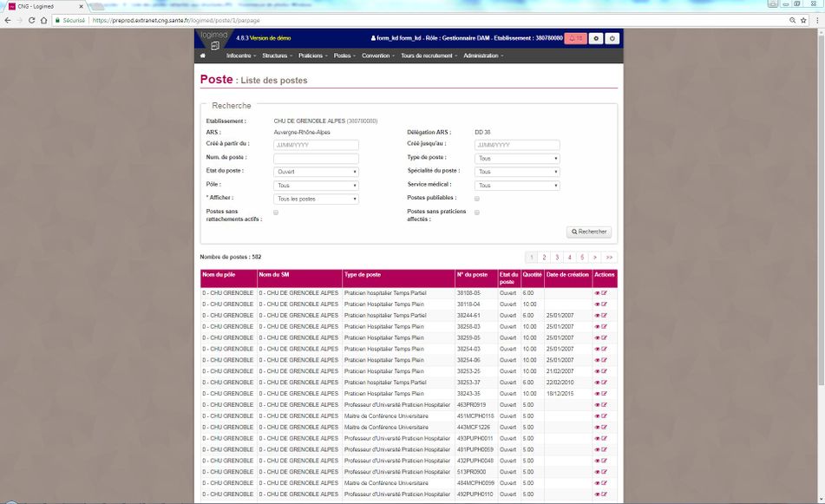Go to results page 2
The width and height of the screenshot is (825, 504).
click(x=544, y=258)
